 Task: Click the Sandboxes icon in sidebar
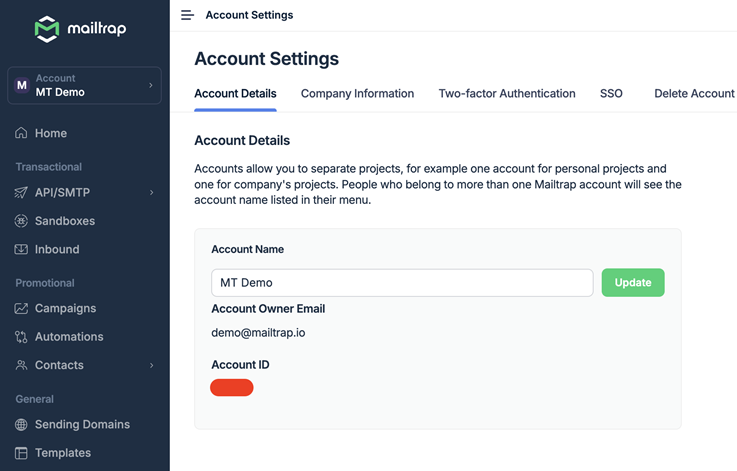pyautogui.click(x=21, y=221)
